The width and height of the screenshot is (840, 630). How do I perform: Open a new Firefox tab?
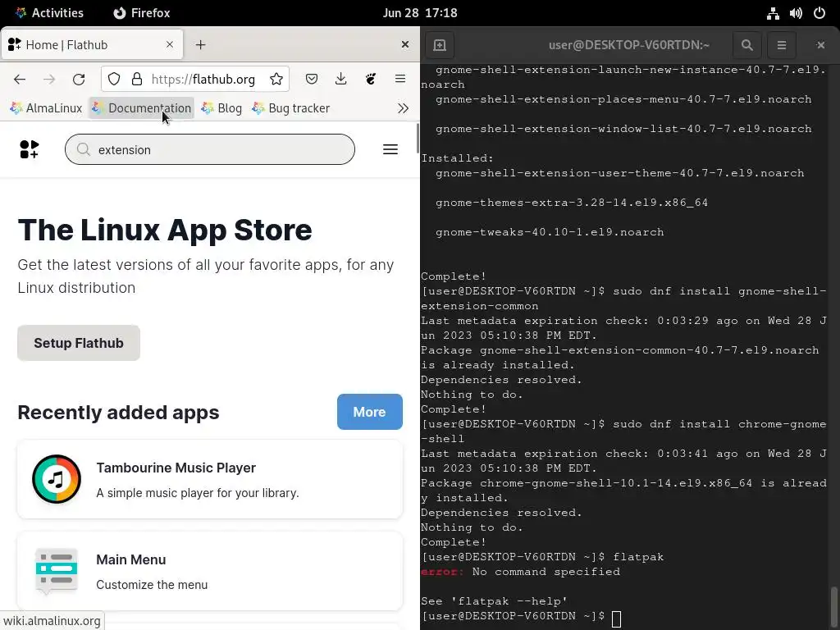(200, 45)
